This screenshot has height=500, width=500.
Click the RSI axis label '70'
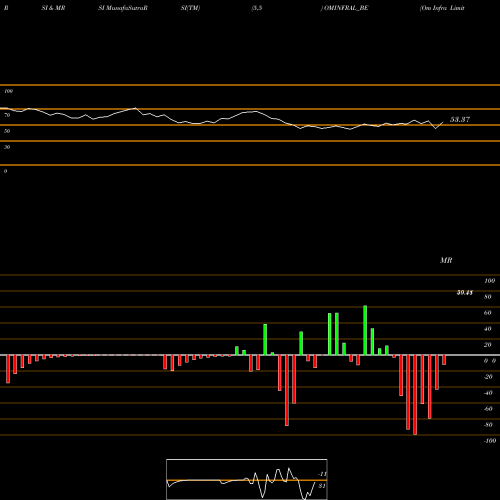(7, 115)
